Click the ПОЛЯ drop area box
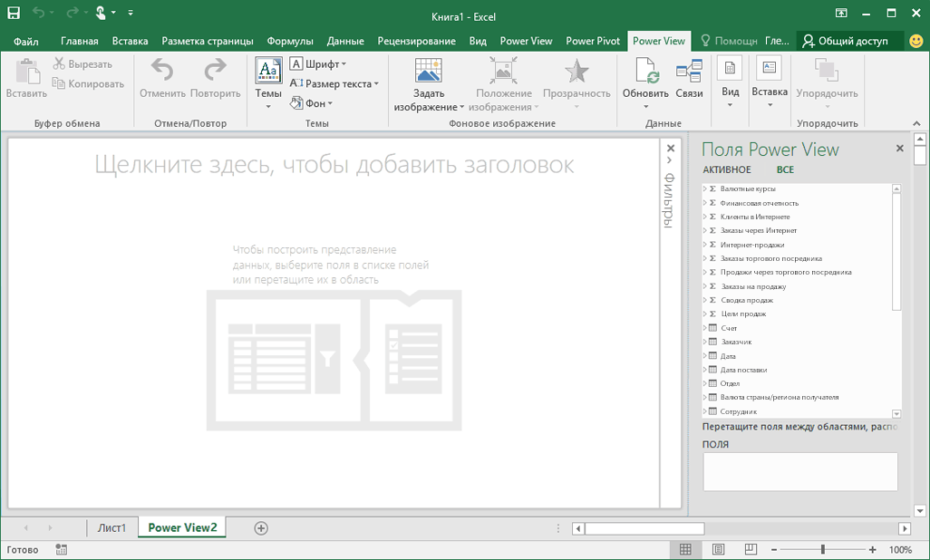The width and height of the screenshot is (930, 560). click(800, 471)
